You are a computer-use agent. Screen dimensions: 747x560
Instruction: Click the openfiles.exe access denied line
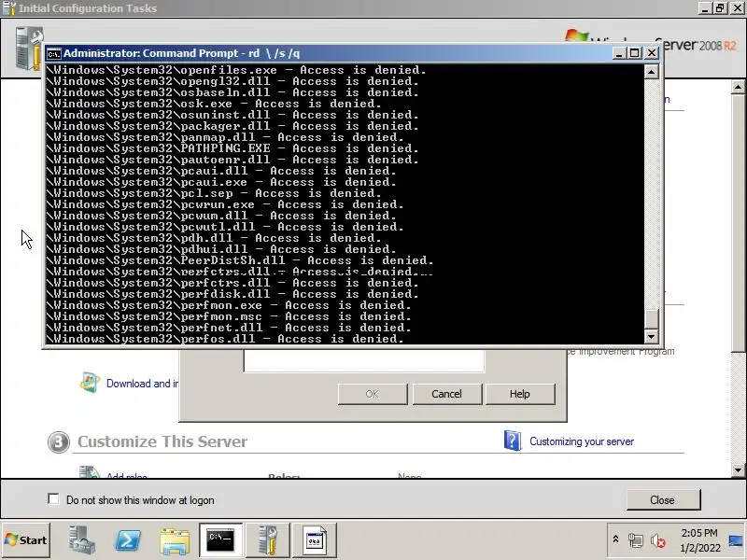pyautogui.click(x=236, y=70)
